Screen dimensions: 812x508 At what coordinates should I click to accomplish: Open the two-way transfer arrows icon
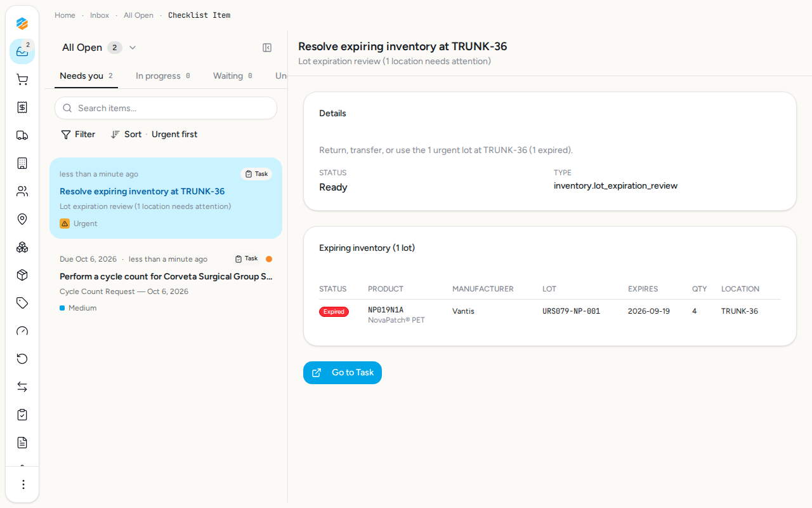click(22, 387)
